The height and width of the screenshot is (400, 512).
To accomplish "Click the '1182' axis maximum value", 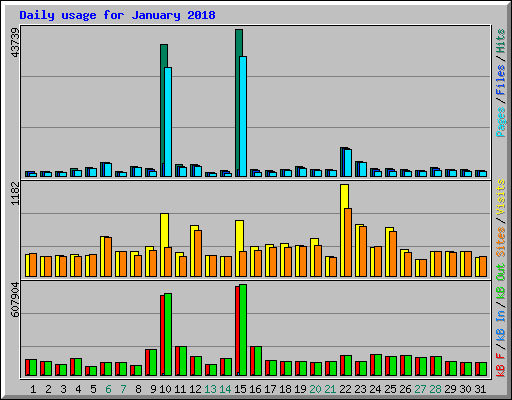I will click(x=15, y=194).
